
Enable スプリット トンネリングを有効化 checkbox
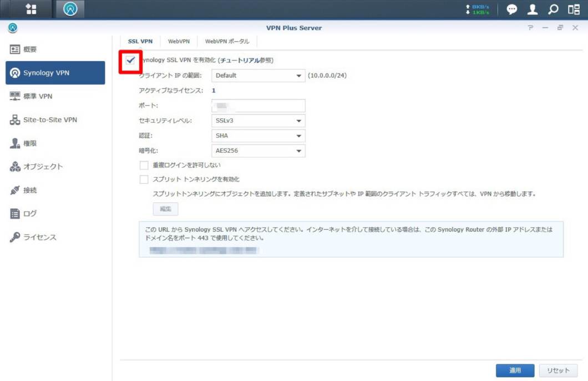(x=144, y=179)
